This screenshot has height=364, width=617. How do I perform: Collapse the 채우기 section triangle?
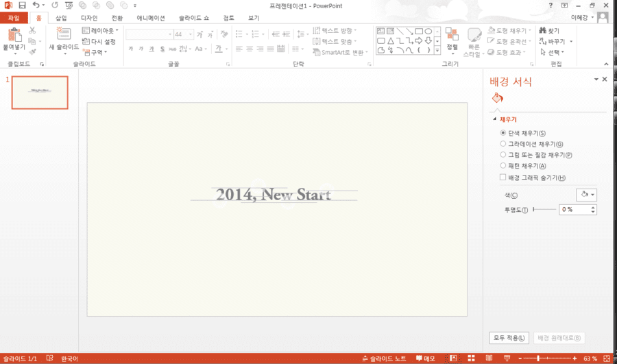[x=494, y=119]
